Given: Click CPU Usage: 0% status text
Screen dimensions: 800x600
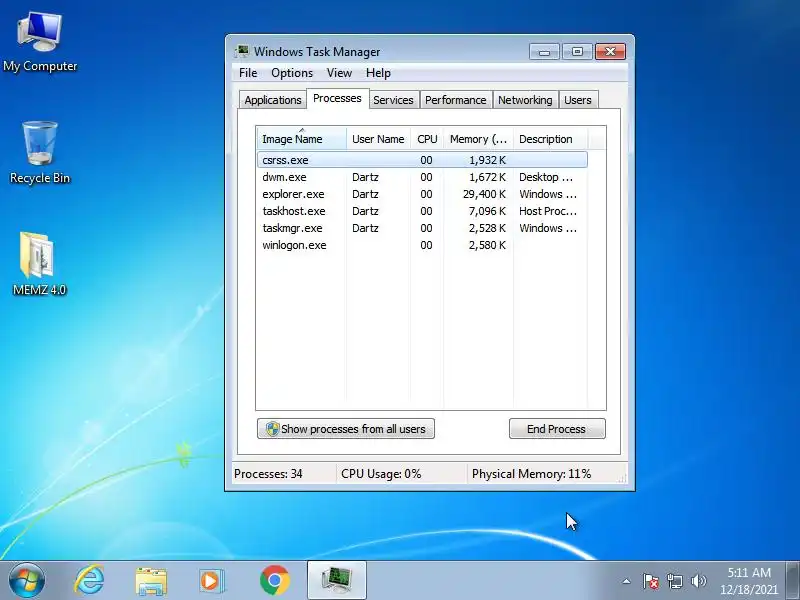Looking at the screenshot, I should (381, 474).
